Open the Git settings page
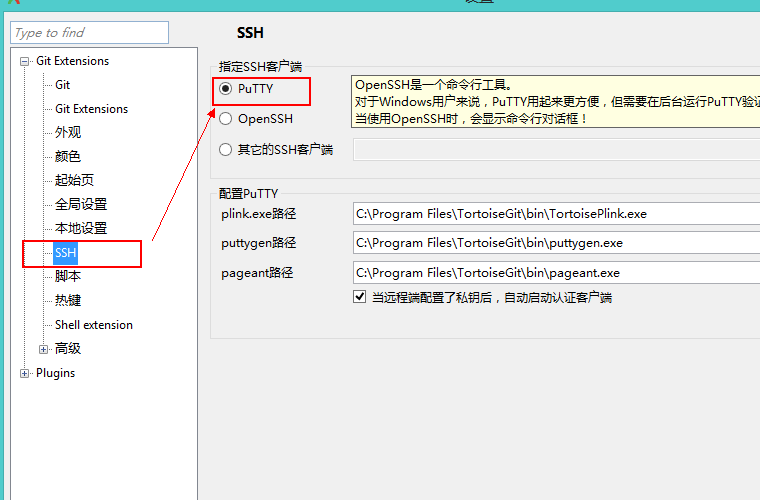 [x=62, y=85]
